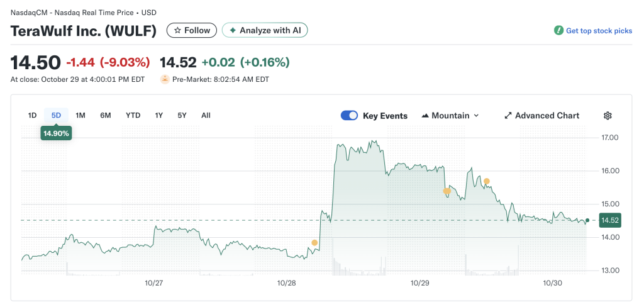Switch to the 6M range tab
This screenshot has height=307, width=644.
106,115
